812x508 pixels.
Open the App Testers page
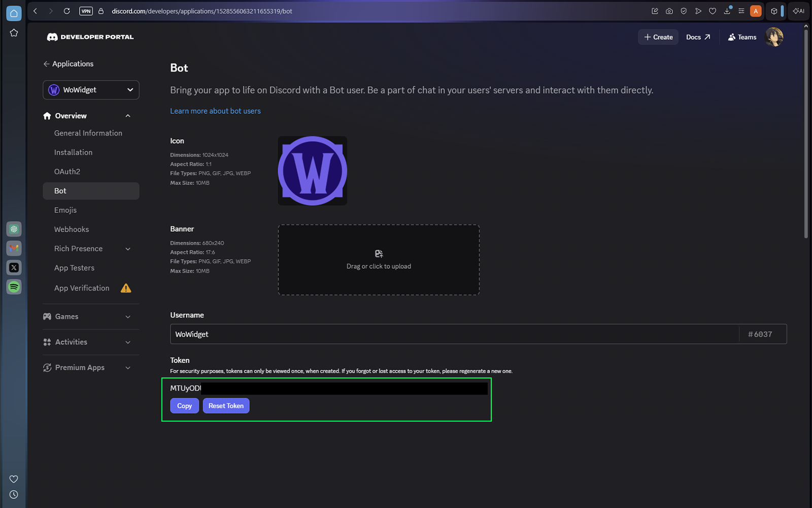pos(74,268)
